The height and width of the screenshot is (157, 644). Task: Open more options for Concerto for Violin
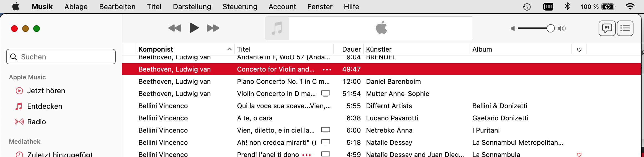(x=327, y=69)
